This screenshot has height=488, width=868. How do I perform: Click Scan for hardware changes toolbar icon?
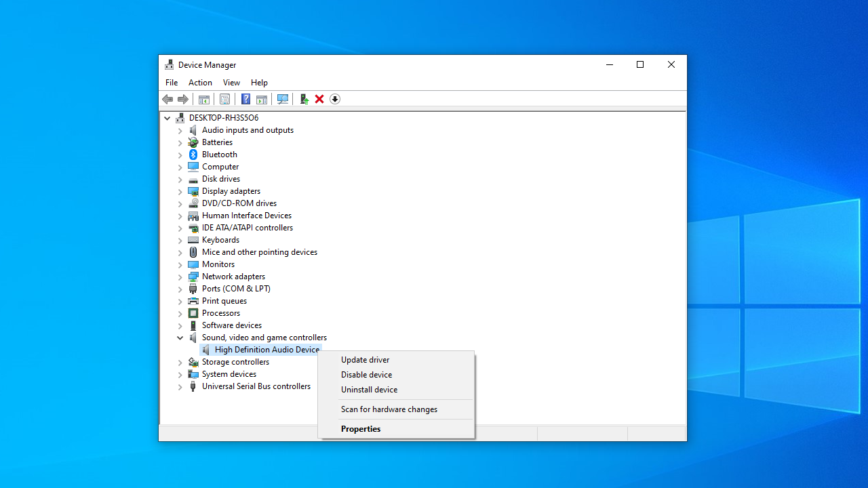click(x=283, y=100)
